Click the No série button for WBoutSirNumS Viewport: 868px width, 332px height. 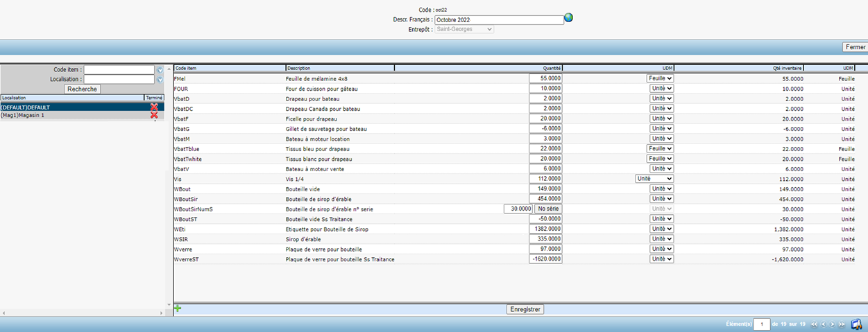click(548, 209)
